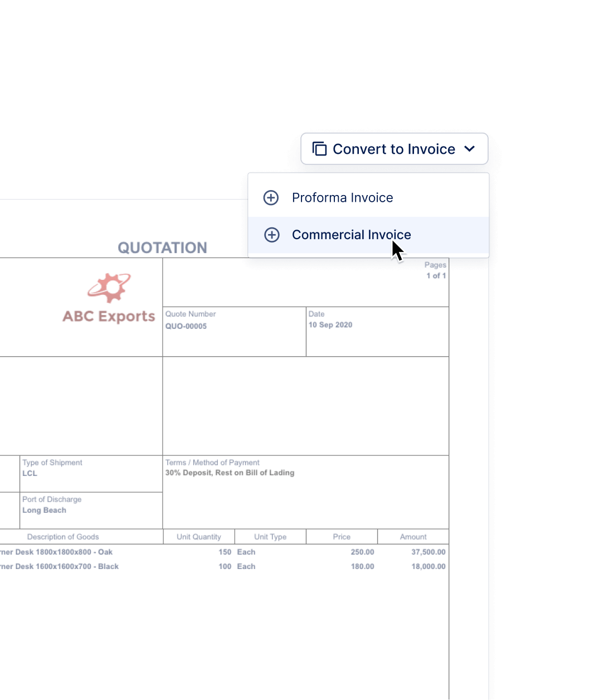Select the plus icon beside Proforma Invoice
Image resolution: width=589 pixels, height=700 pixels.
click(271, 198)
